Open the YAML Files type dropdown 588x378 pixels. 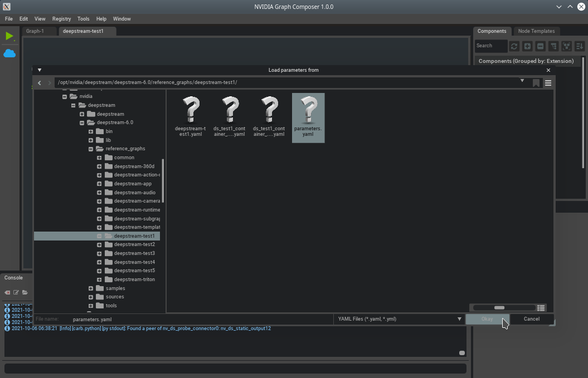pos(399,319)
